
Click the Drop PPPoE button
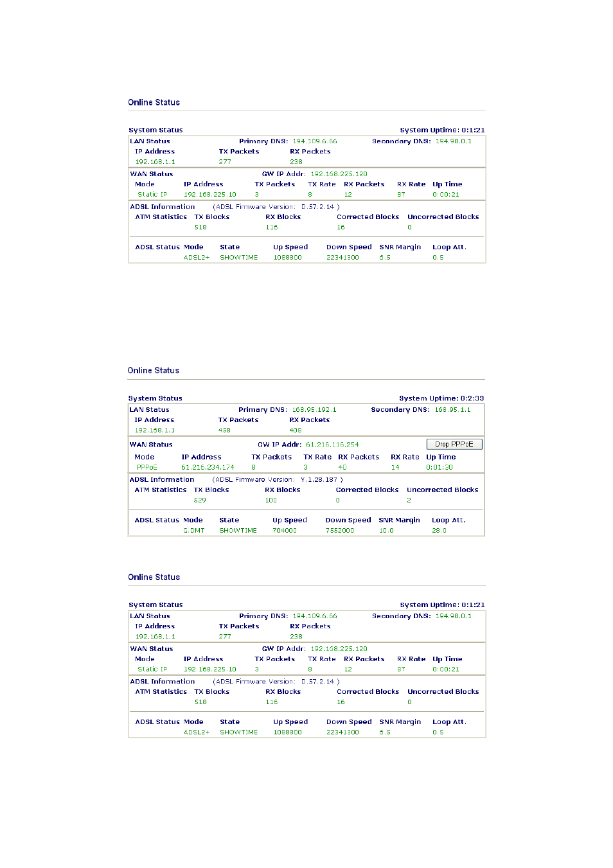454,444
